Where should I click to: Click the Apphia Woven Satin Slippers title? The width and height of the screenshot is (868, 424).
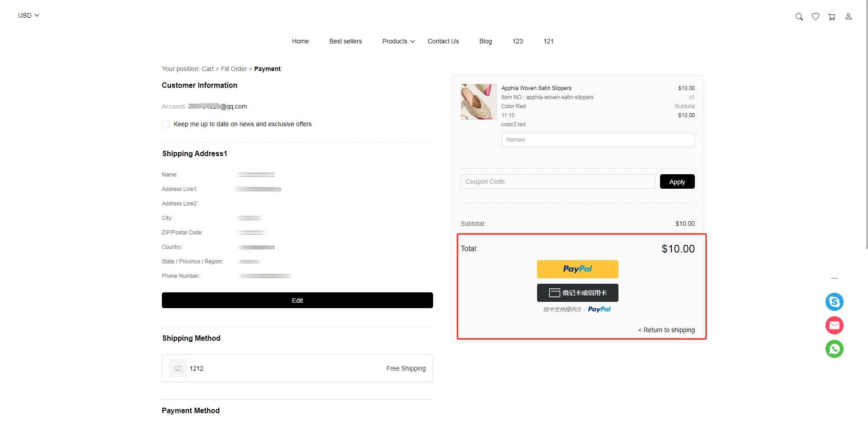coord(536,88)
